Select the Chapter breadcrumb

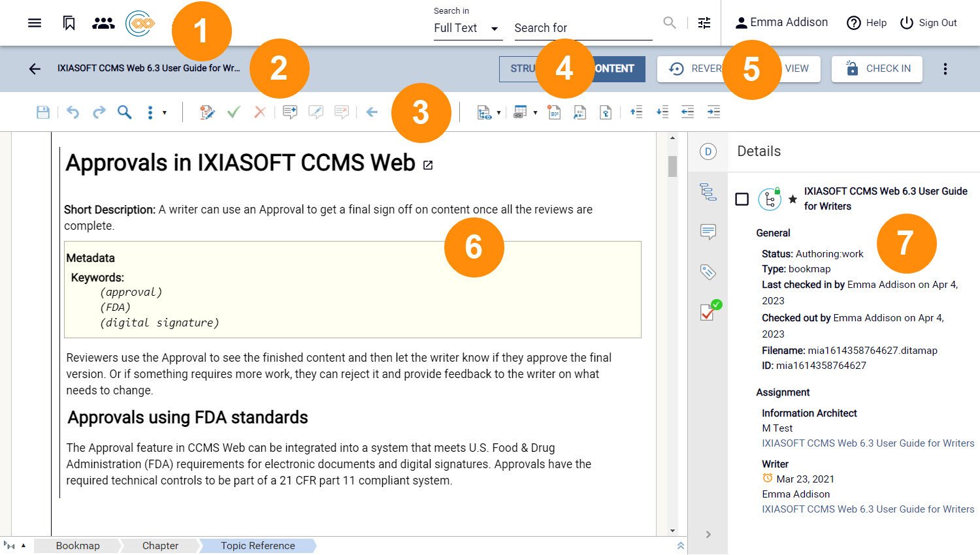[x=160, y=546]
